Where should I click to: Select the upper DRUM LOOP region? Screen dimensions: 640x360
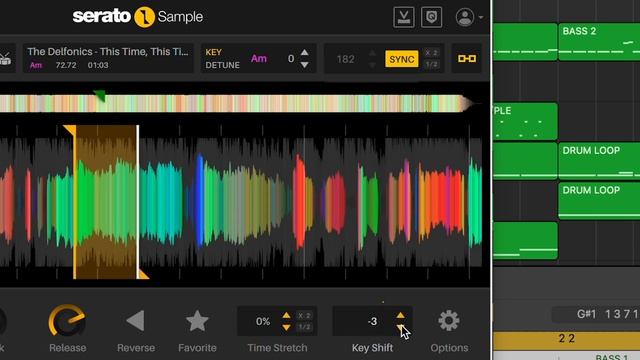pyautogui.click(x=599, y=161)
